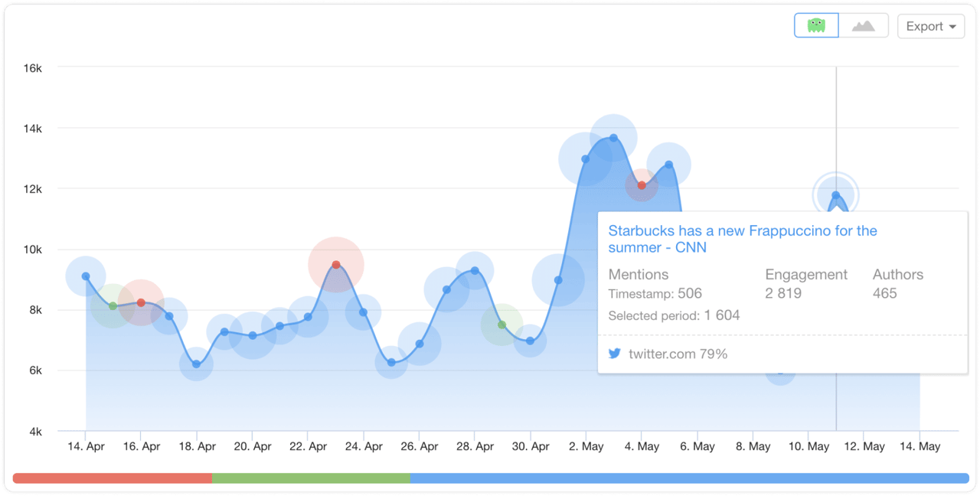The height and width of the screenshot is (496, 980).
Task: Click the '14k' y-axis label
Action: tap(32, 129)
